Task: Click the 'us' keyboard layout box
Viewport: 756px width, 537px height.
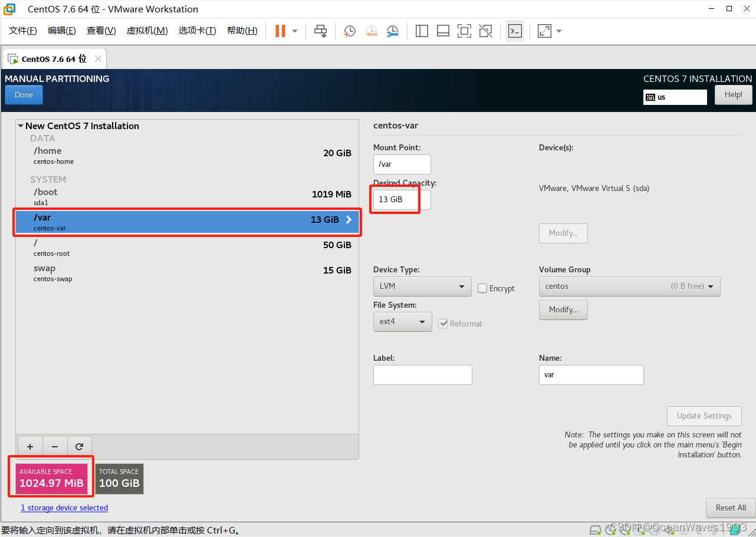Action: pyautogui.click(x=675, y=97)
